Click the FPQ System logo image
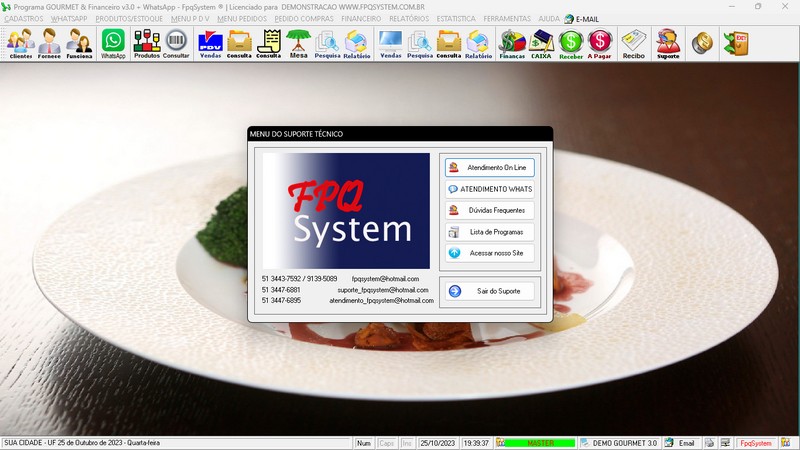800x450 pixels. pos(346,211)
